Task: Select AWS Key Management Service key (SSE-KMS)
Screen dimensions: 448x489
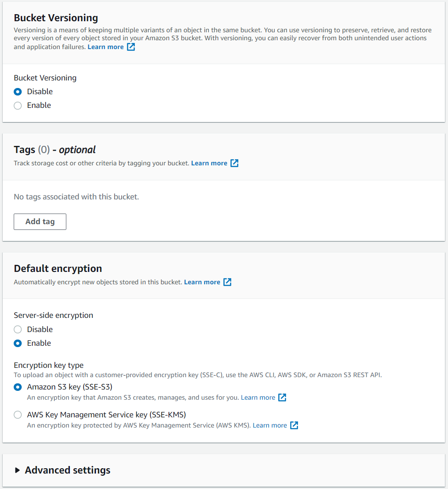Action: pos(18,415)
